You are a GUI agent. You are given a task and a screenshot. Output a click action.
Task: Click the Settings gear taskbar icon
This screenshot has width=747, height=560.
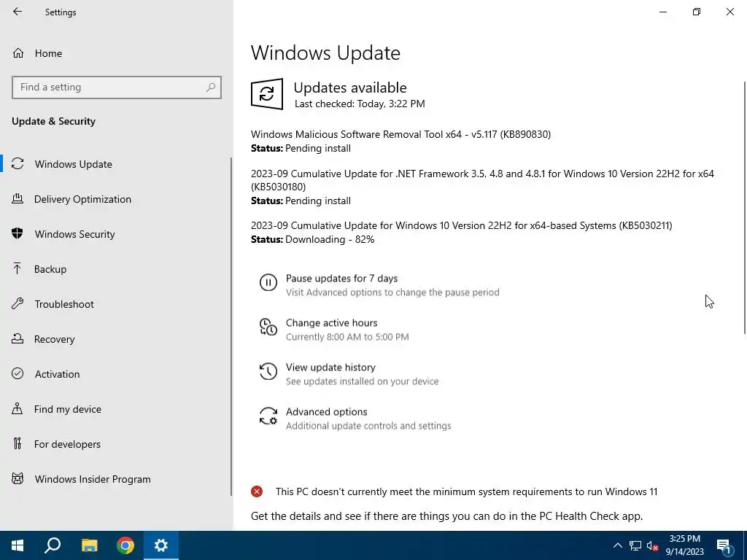click(161, 545)
